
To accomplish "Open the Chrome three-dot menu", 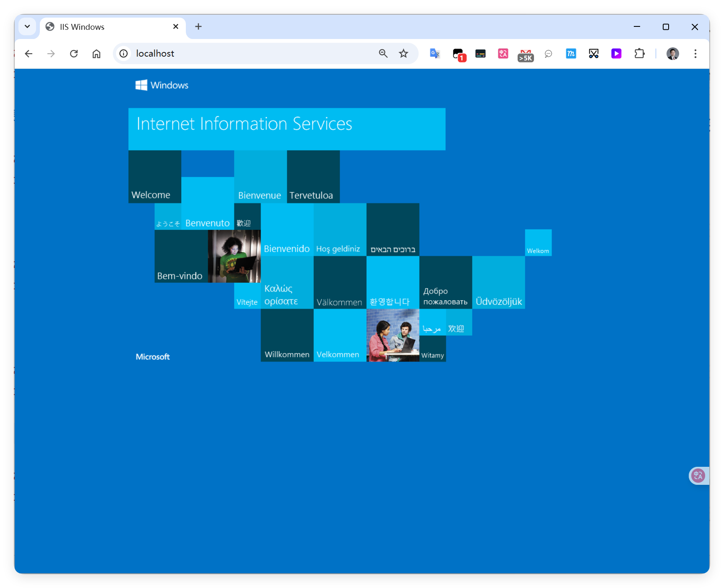I will pos(695,54).
